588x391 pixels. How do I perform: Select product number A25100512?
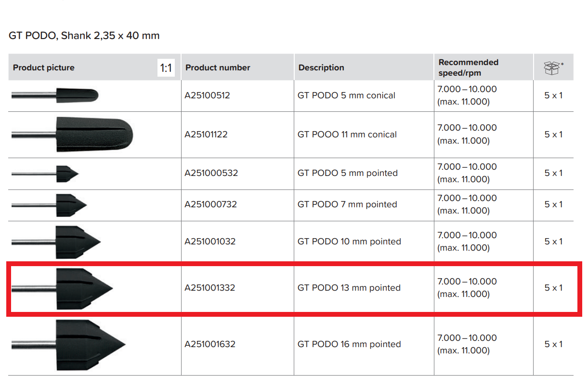pyautogui.click(x=207, y=95)
